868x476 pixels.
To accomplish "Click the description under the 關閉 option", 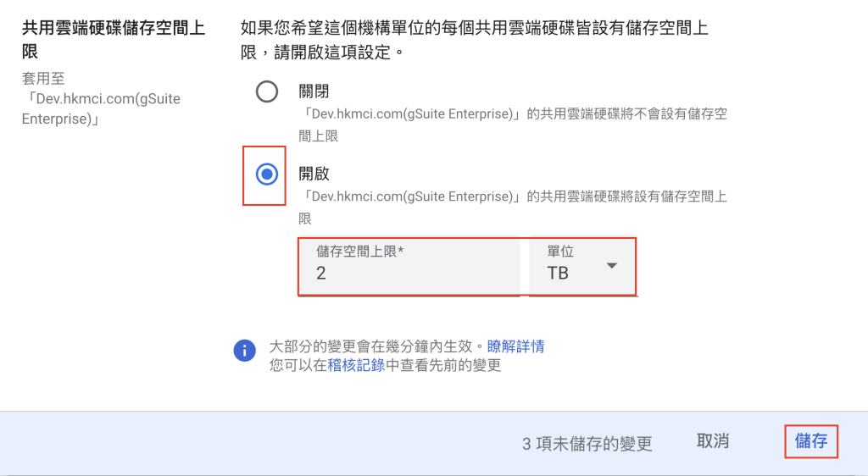I will click(x=513, y=125).
